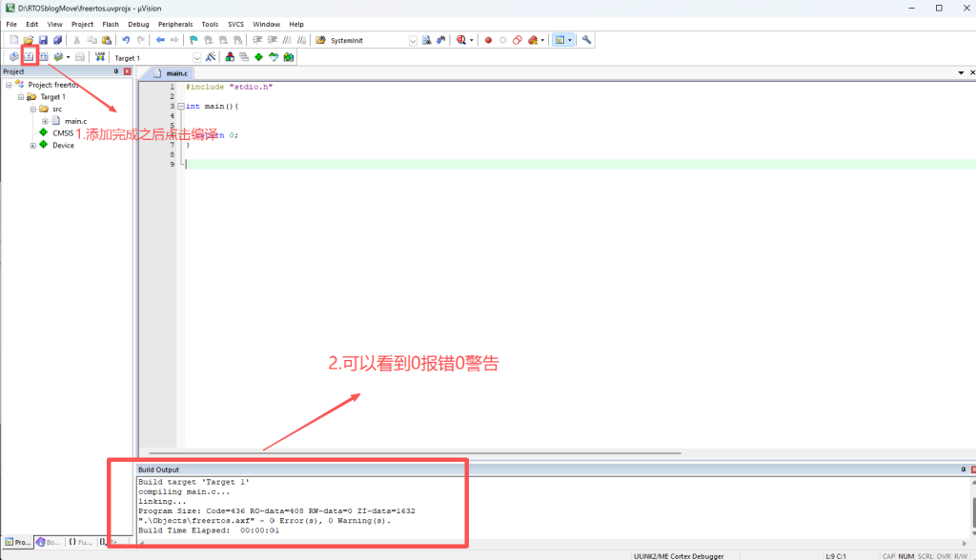The width and height of the screenshot is (976, 560).
Task: Open the Peripherals menu
Action: coord(175,24)
